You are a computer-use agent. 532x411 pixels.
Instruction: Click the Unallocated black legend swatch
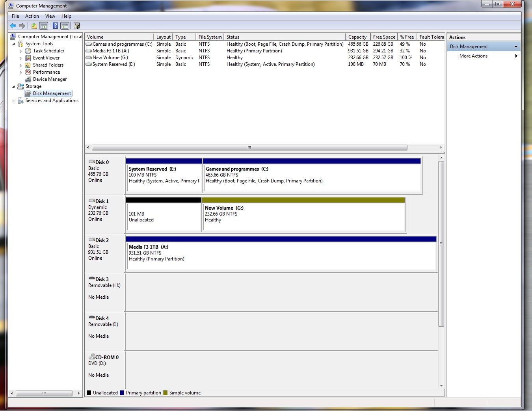(x=89, y=393)
